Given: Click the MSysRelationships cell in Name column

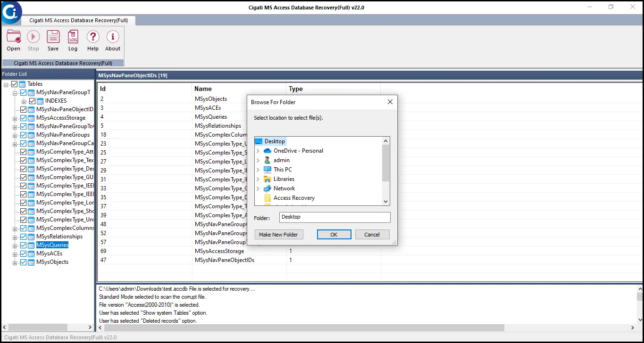Looking at the screenshot, I should point(218,126).
